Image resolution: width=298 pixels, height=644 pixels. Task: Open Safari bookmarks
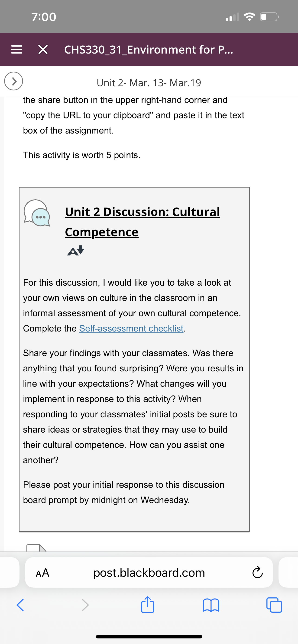pos(211,605)
